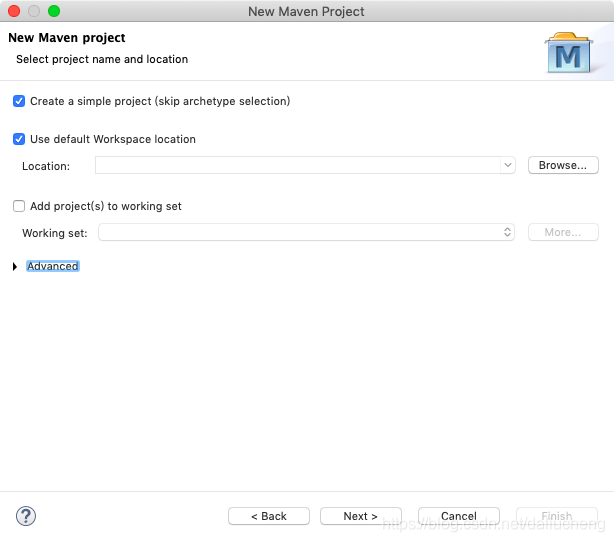Click the More... button
This screenshot has height=542, width=614.
[563, 232]
